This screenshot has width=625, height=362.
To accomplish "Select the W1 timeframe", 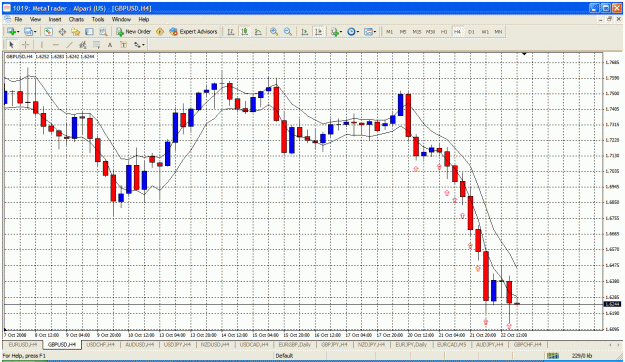I will pos(485,31).
